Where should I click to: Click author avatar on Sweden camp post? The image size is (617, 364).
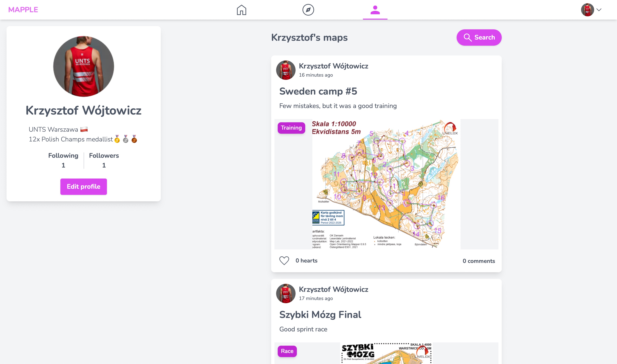pyautogui.click(x=285, y=70)
